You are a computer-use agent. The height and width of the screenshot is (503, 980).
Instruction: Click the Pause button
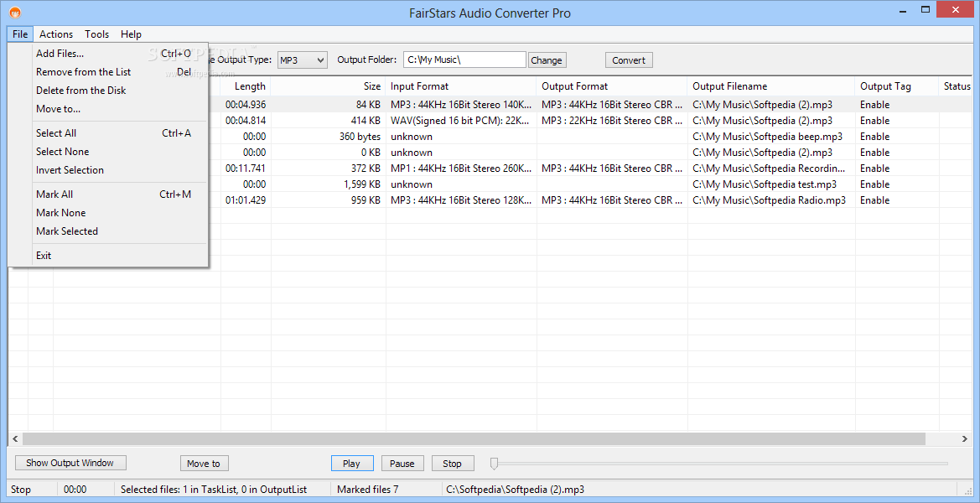[x=402, y=464]
